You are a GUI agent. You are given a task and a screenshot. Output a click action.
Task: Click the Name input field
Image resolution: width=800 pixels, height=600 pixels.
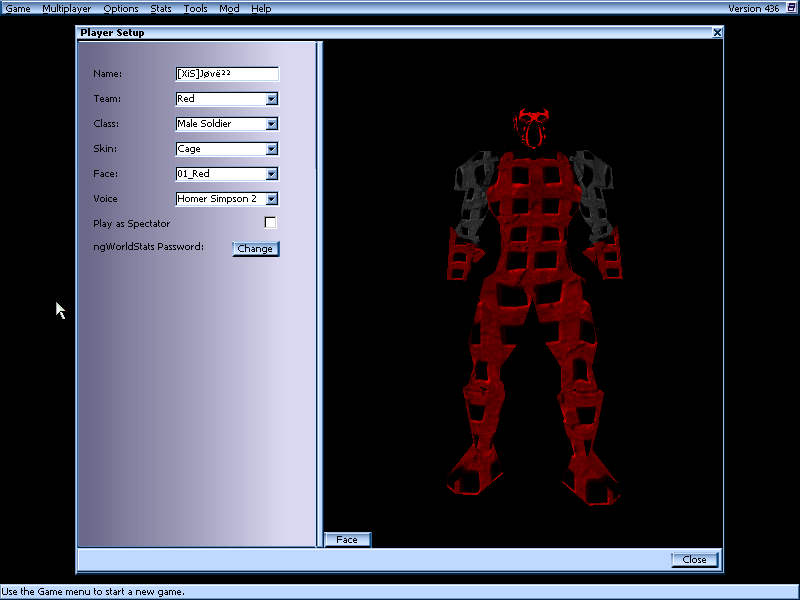(x=227, y=74)
